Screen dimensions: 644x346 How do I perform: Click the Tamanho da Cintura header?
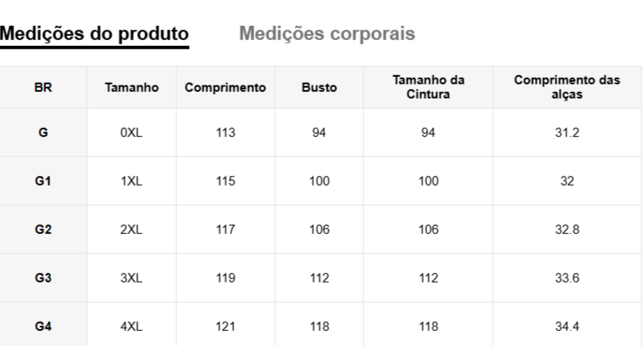[x=428, y=87]
